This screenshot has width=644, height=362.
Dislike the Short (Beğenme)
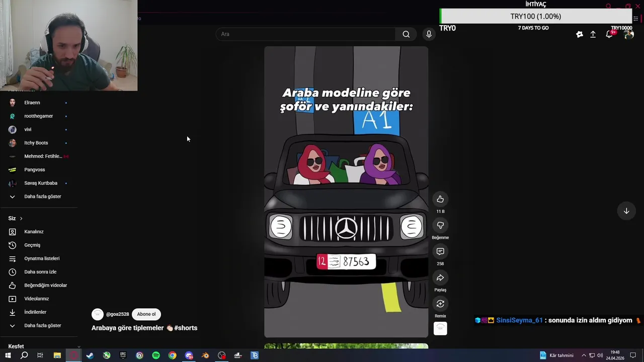[x=440, y=225]
